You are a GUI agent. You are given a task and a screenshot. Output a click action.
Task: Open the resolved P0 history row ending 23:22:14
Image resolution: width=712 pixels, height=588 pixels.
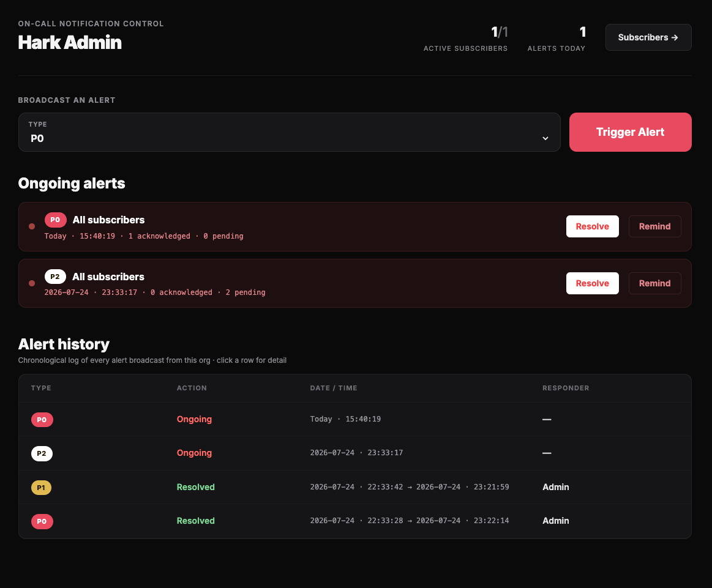[354, 521]
